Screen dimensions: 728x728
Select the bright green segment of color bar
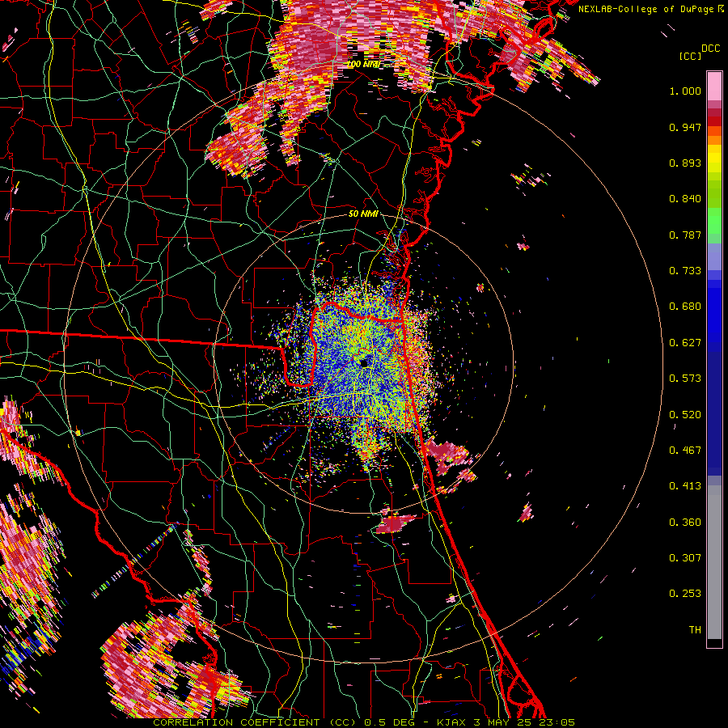714,221
